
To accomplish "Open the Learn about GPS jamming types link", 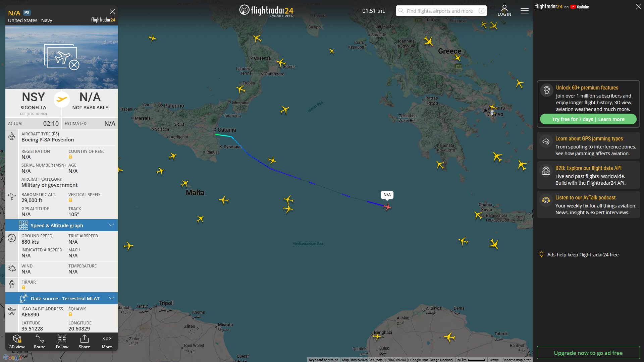I will tap(589, 139).
